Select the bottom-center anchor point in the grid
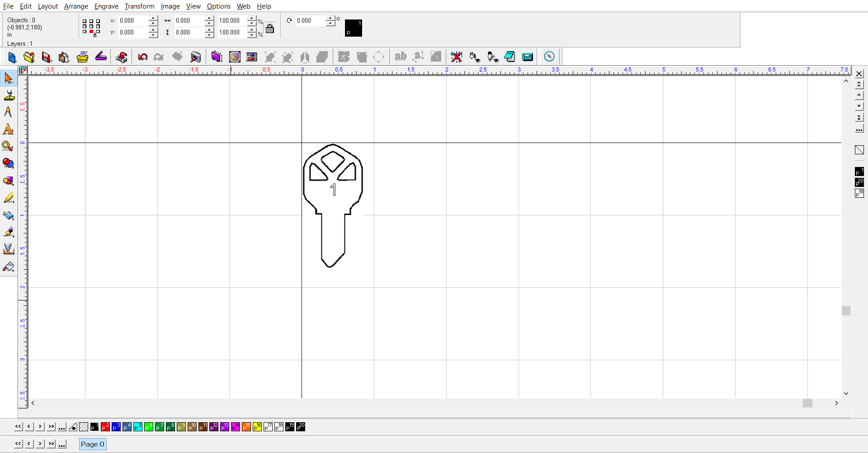The height and width of the screenshot is (453, 868). point(91,32)
